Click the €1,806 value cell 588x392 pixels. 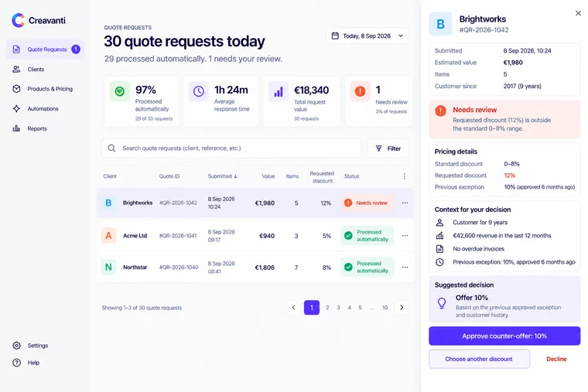point(265,268)
